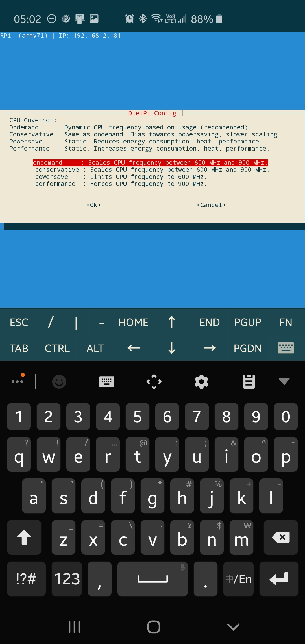
Task: Open the keyboard more options dots
Action: 18,381
